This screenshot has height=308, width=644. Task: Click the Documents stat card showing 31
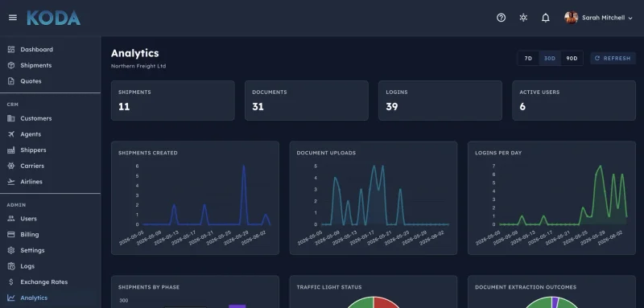point(307,101)
